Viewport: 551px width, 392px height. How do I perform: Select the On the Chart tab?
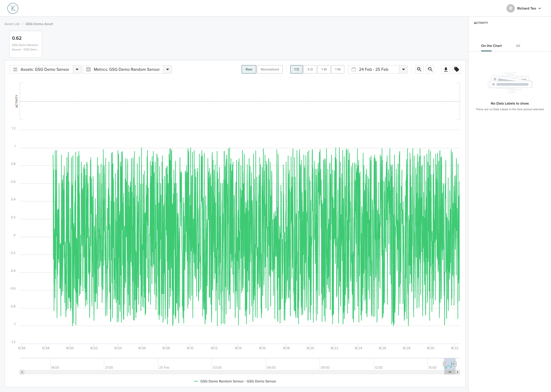(491, 46)
